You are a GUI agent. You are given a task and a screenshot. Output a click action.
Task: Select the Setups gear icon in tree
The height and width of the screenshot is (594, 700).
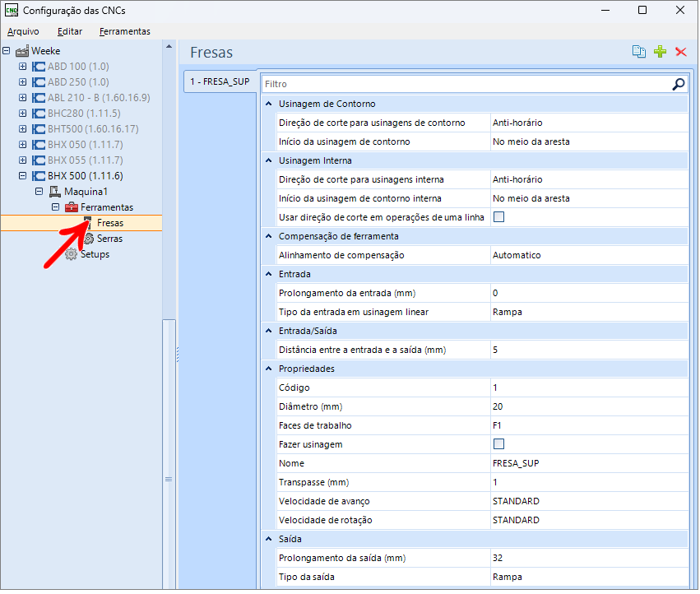(72, 254)
